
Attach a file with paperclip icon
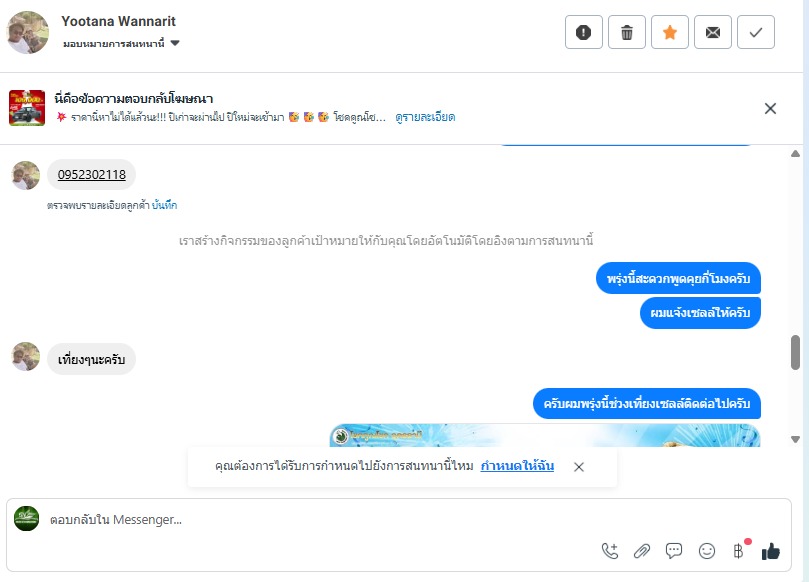(x=642, y=551)
